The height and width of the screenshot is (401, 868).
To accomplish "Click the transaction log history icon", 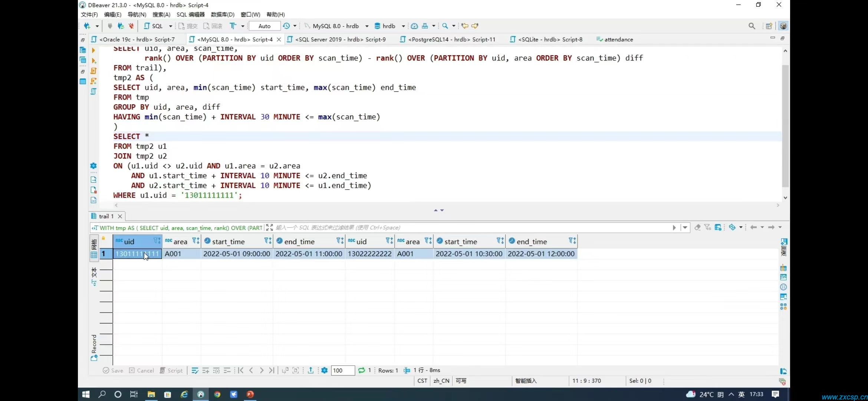I will point(286,26).
